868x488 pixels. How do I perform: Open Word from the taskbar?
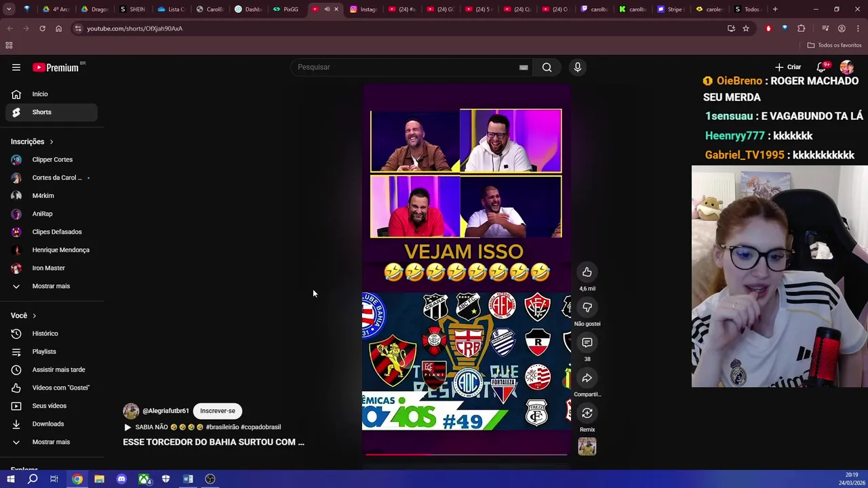tap(188, 479)
